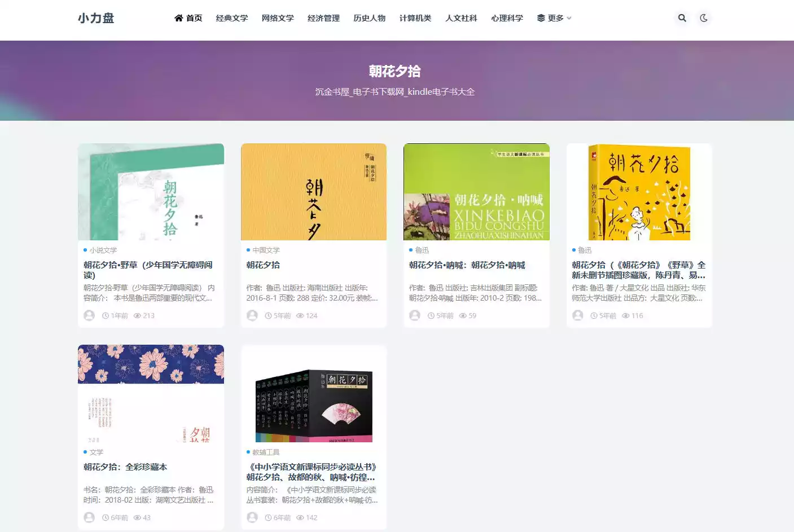Open the plain title 朝花夕拾
The height and width of the screenshot is (532, 794).
coord(263,265)
